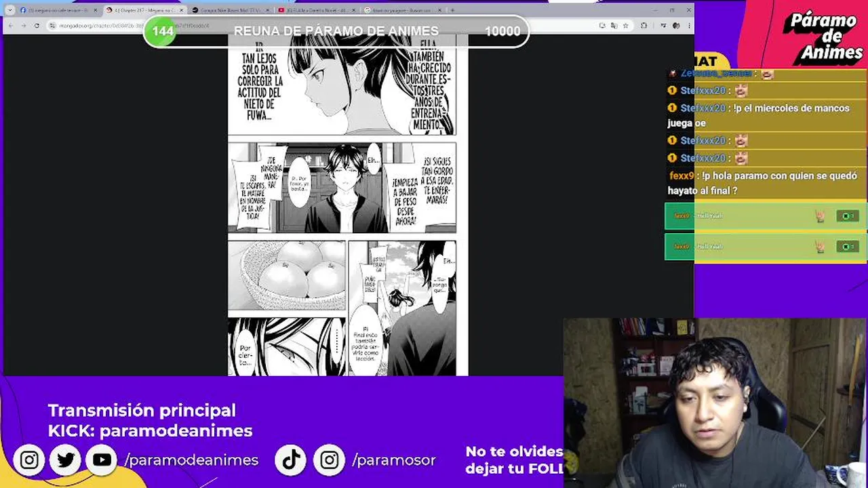Open the tab search dropdown arrow
Screen dimensions: 868x488
pos(10,10)
